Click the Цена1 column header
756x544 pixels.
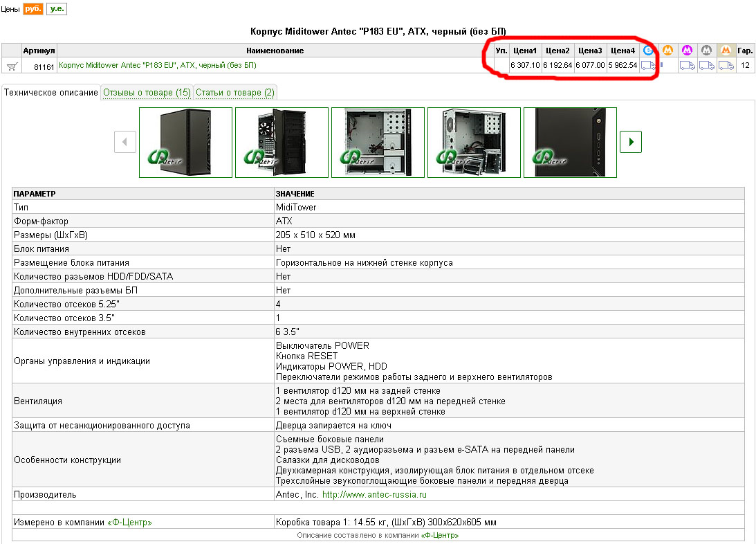[x=525, y=50]
